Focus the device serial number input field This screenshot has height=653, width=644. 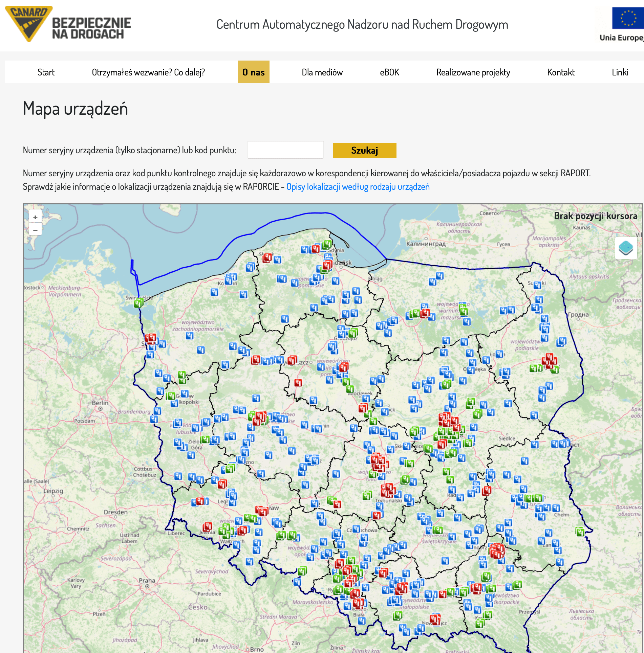[x=285, y=150]
